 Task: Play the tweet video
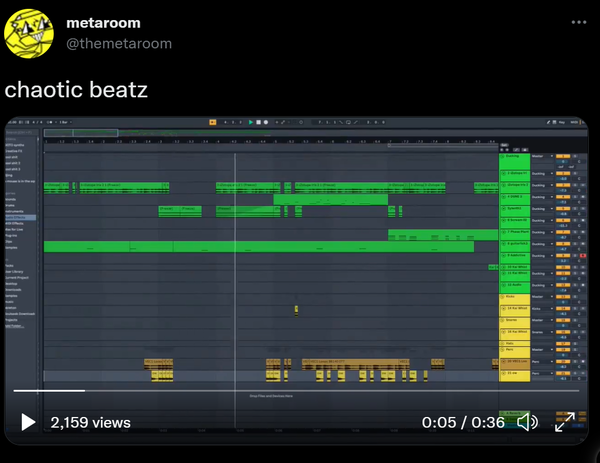[28, 422]
